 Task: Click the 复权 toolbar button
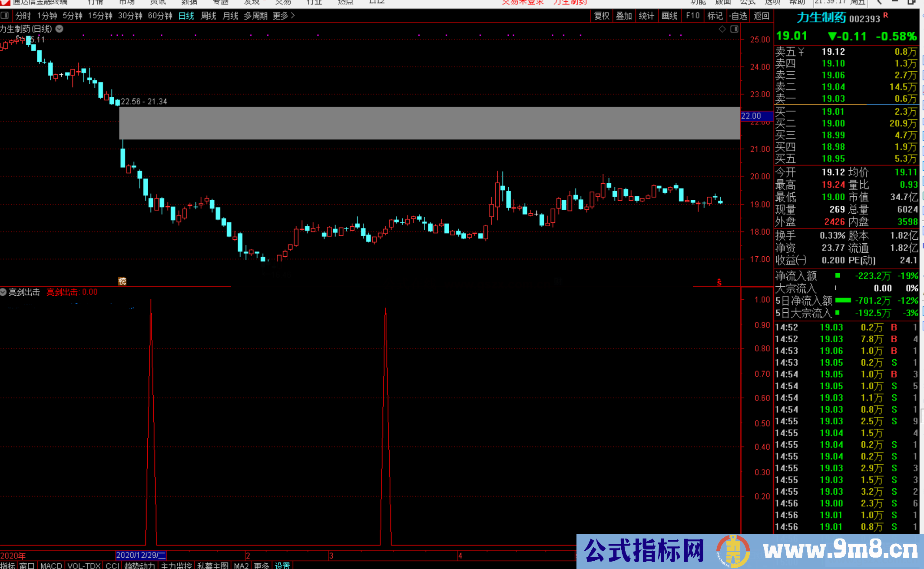pyautogui.click(x=602, y=16)
